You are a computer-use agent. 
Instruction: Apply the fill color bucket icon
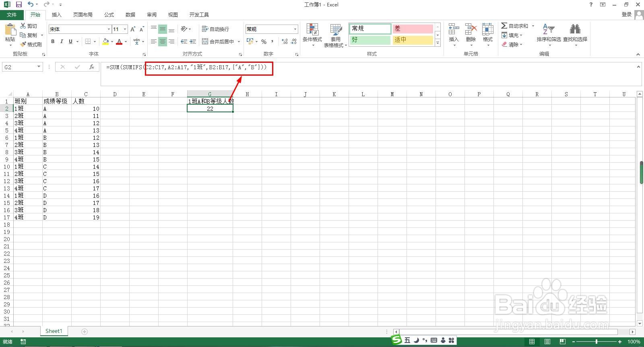pos(105,41)
